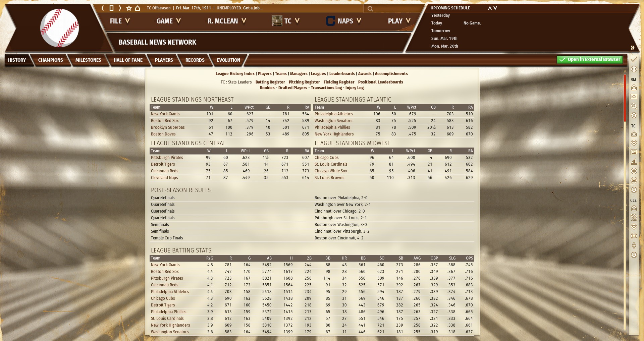Click the magnifier icon under RM in the sidebar

tap(634, 106)
